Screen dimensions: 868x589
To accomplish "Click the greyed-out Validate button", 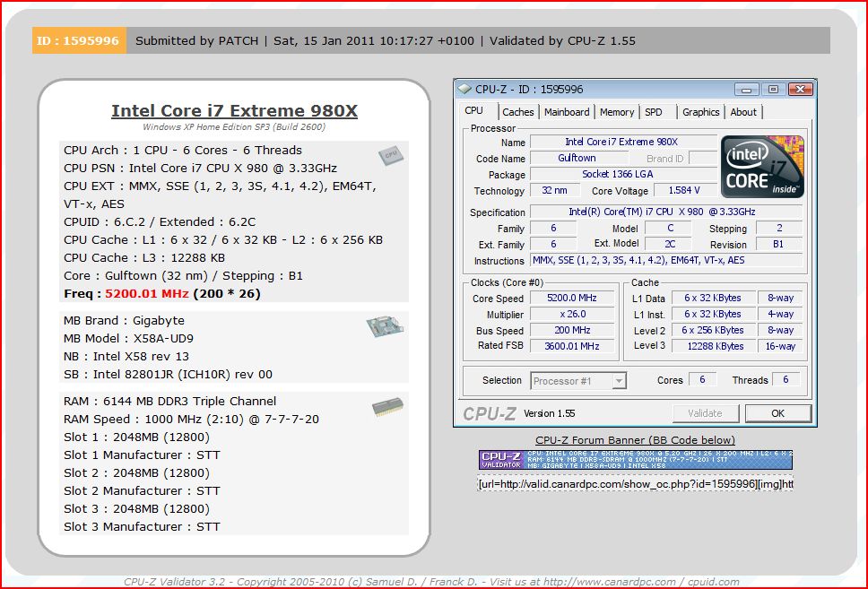I will tap(705, 413).
